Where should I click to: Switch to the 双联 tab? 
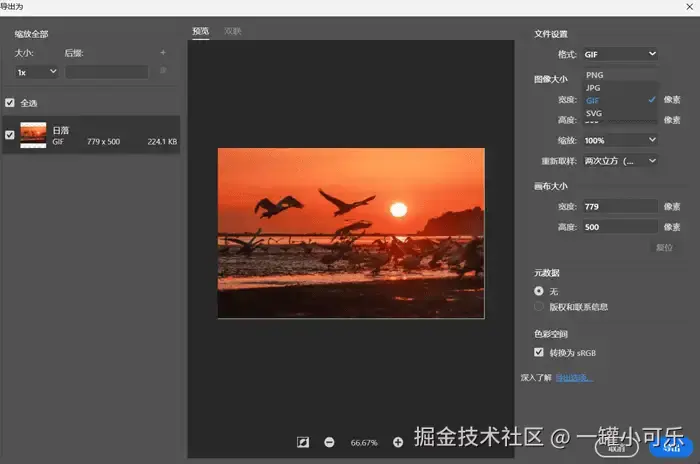233,31
